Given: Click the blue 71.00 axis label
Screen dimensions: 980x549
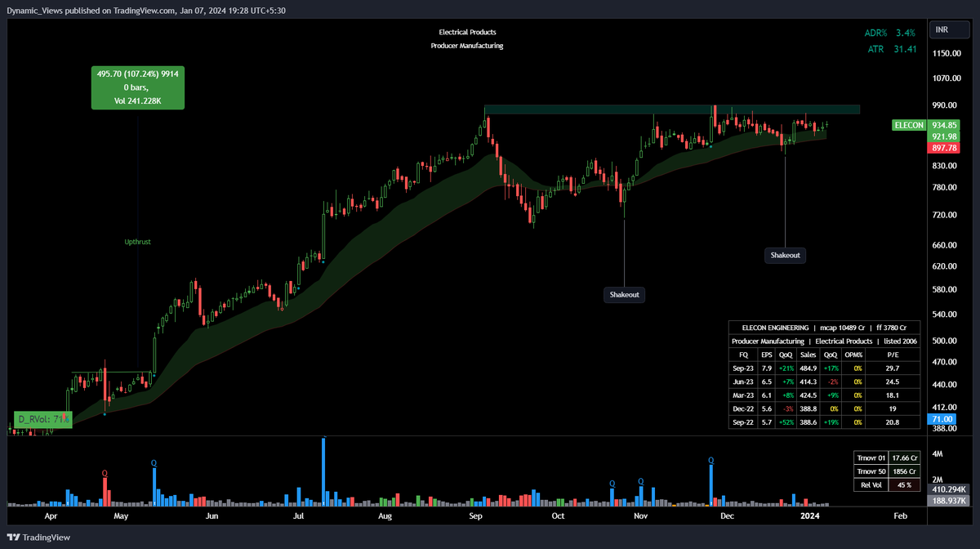Looking at the screenshot, I should 944,419.
